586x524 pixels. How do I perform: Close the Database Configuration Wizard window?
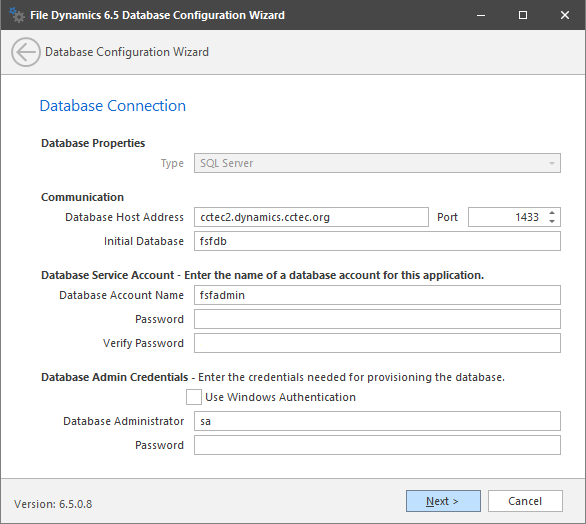click(565, 15)
